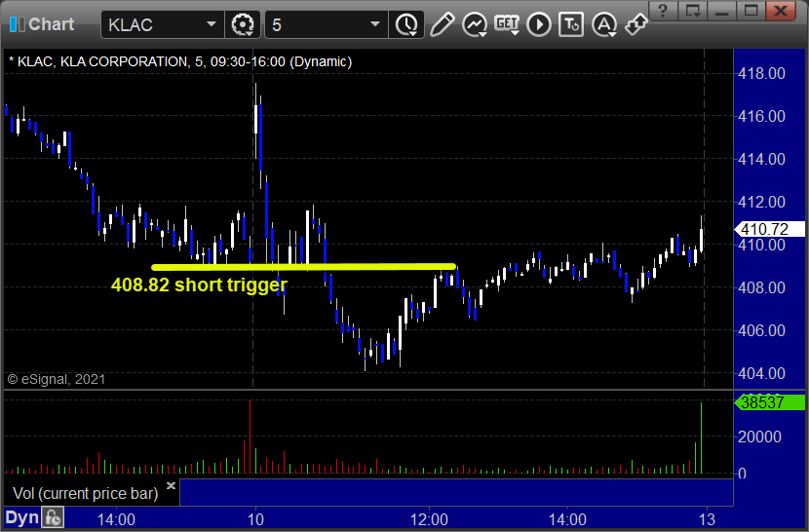The width and height of the screenshot is (809, 532).
Task: Click the 406.00 price axis label
Action: 761,330
